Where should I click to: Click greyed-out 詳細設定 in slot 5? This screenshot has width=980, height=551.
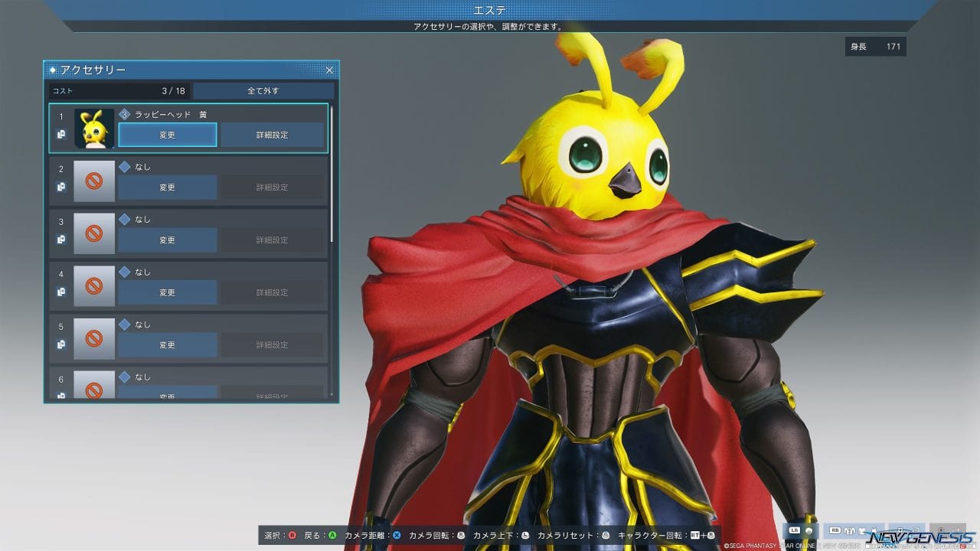coord(273,344)
